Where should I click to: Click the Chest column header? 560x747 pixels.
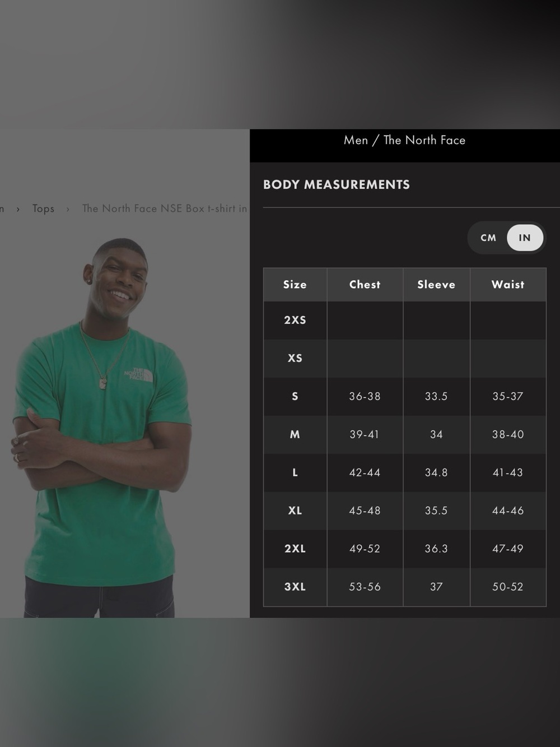pos(365,285)
